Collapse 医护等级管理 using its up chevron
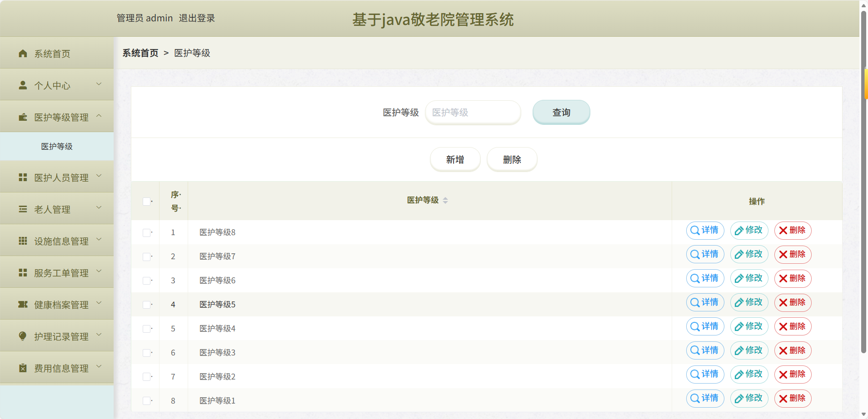 click(99, 116)
